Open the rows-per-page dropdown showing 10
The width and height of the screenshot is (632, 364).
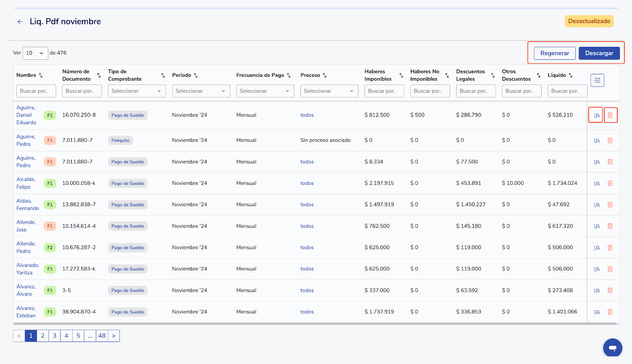(x=35, y=53)
